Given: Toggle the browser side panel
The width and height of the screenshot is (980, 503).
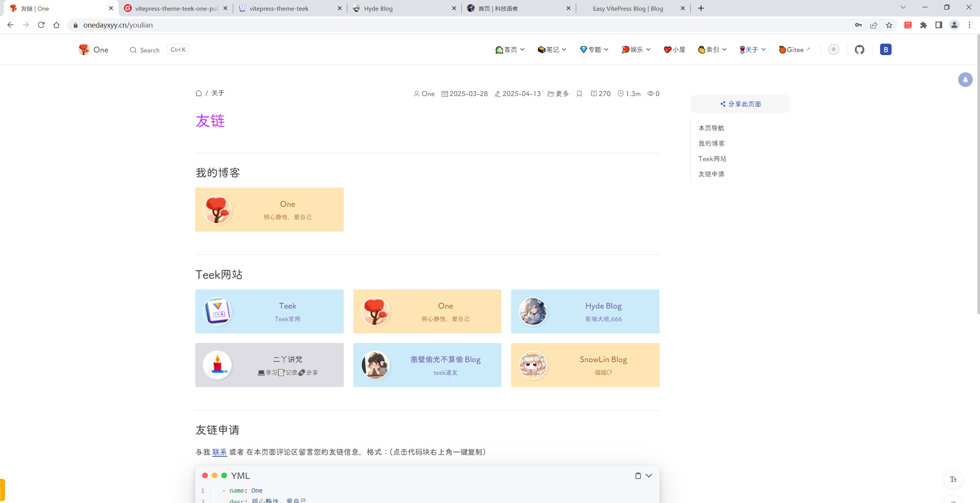Looking at the screenshot, I should pyautogui.click(x=939, y=25).
